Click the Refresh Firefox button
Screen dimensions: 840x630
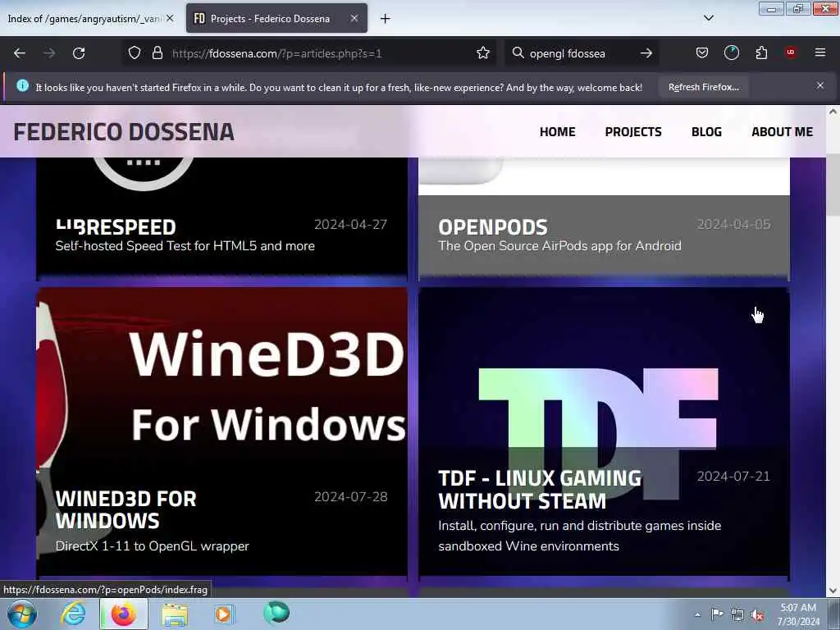(x=703, y=87)
